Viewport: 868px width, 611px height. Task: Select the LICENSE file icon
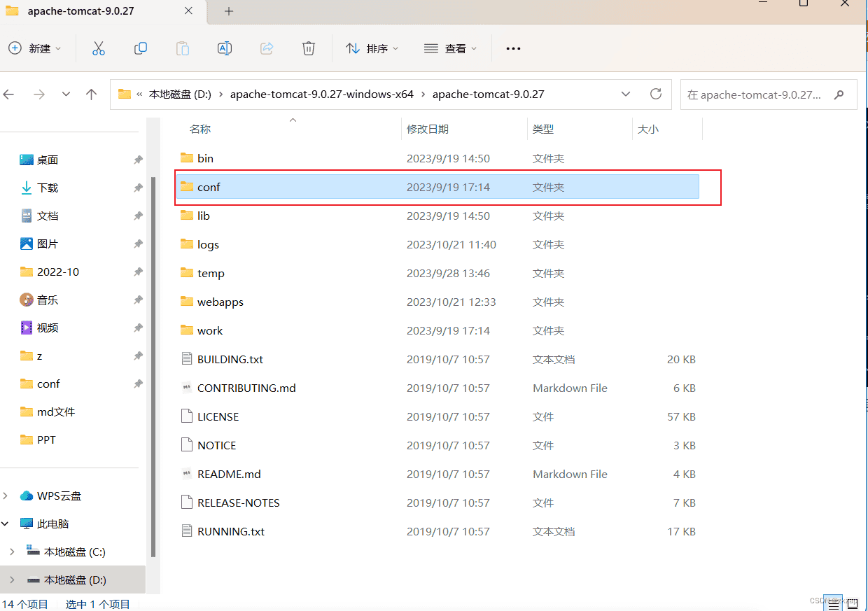[x=186, y=416]
